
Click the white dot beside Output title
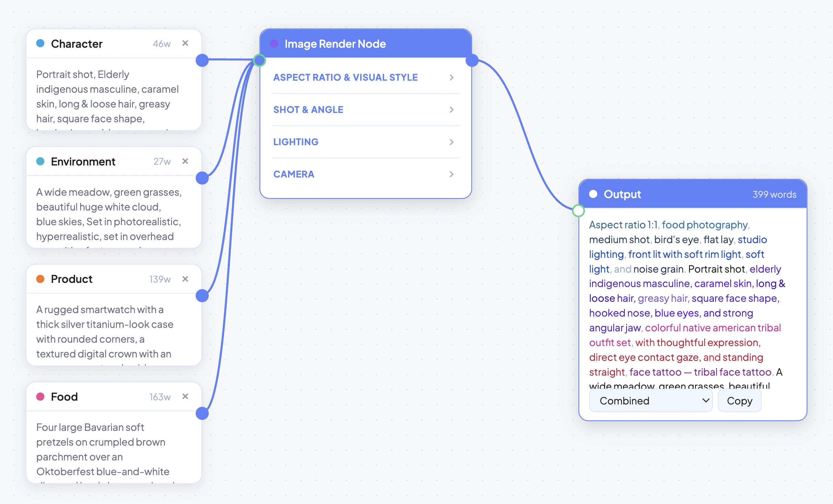point(593,194)
